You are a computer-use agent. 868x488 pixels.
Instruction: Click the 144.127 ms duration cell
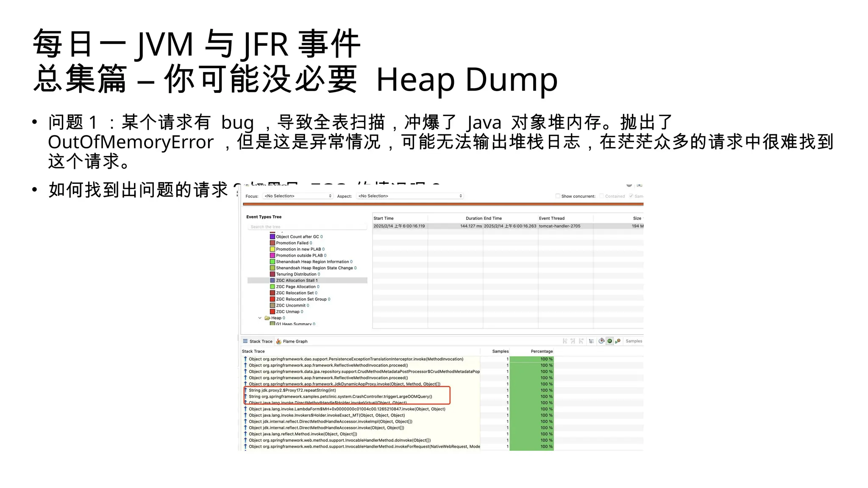pos(455,226)
